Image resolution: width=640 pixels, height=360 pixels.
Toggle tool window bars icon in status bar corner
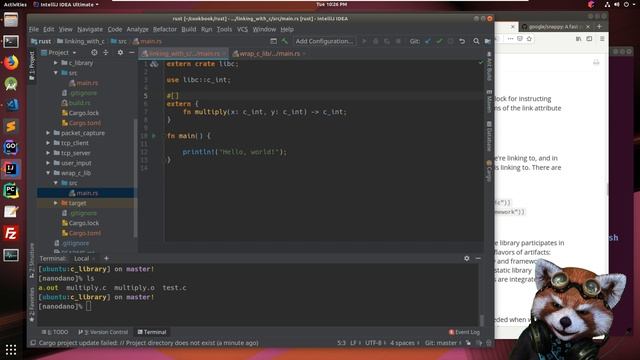[33, 343]
